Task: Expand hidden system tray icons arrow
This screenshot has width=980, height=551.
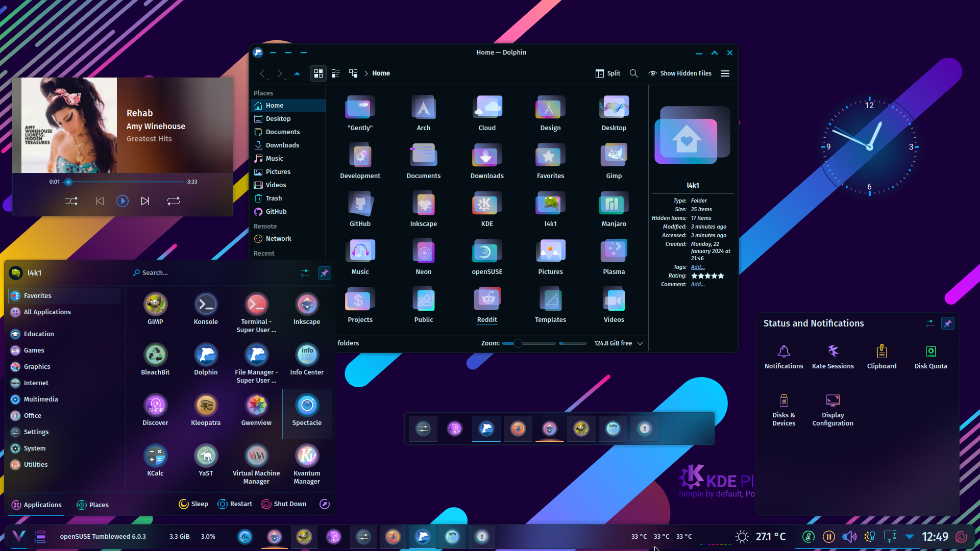Action: tap(910, 537)
